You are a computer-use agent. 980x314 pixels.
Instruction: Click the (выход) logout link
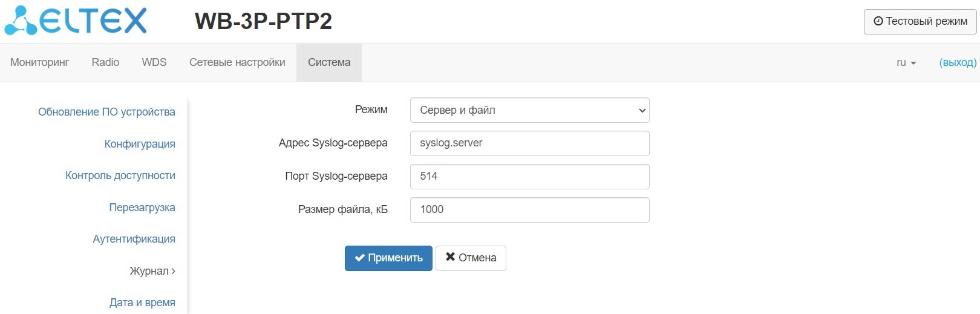point(958,62)
